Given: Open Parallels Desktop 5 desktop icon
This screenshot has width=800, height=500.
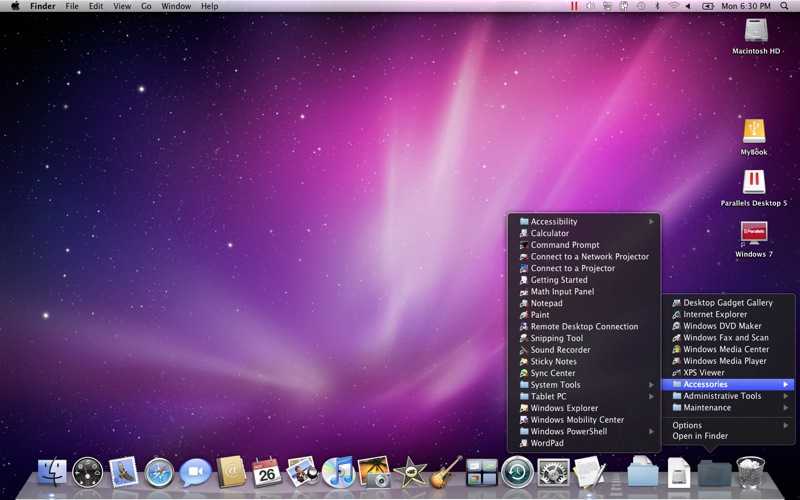Looking at the screenshot, I should tap(754, 187).
